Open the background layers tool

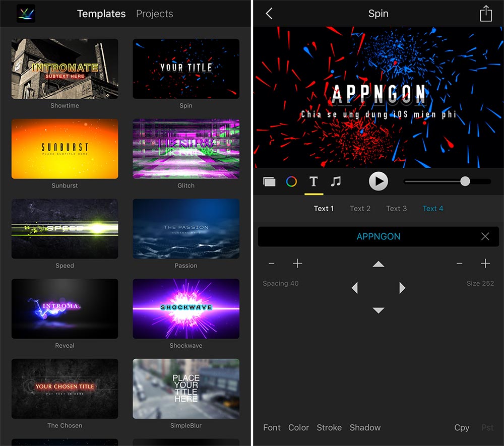click(x=269, y=181)
